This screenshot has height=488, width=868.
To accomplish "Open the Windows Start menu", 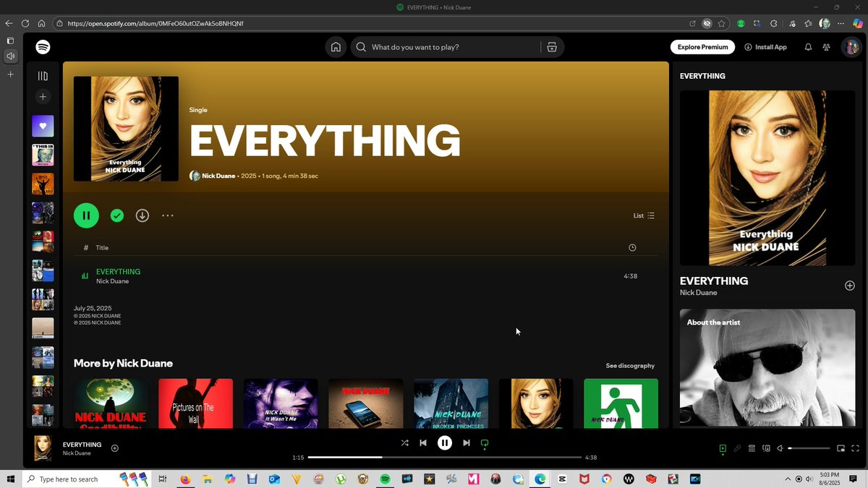I will pos(10,479).
